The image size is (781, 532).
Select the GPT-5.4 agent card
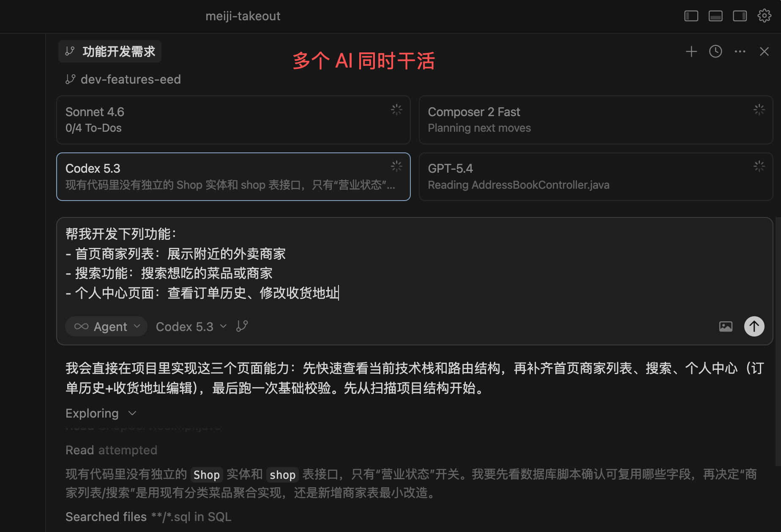point(595,176)
